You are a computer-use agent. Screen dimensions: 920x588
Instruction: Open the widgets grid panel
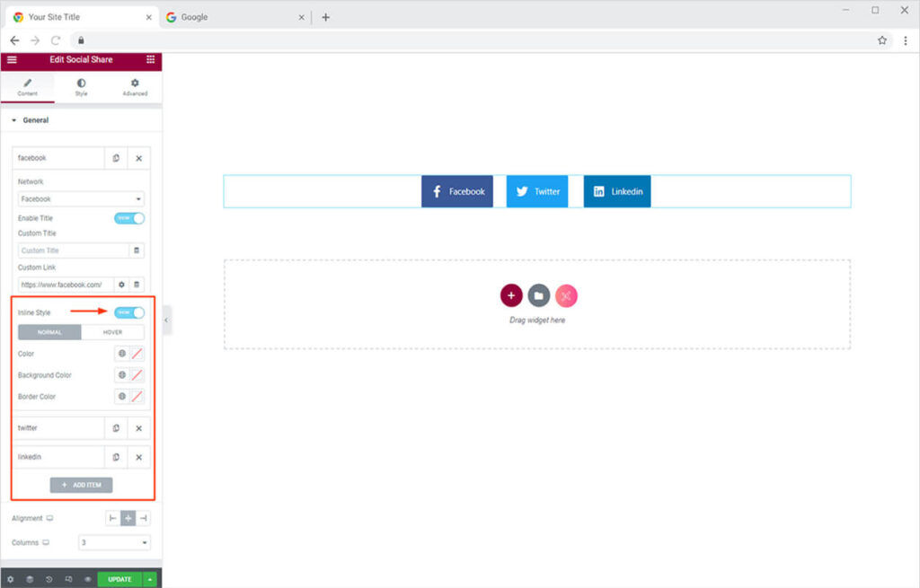click(x=150, y=59)
